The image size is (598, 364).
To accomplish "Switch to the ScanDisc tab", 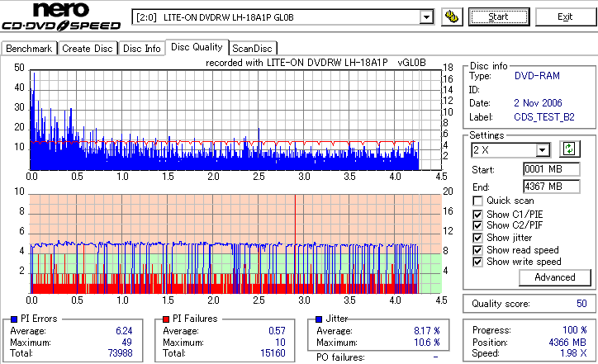I will 252,49.
